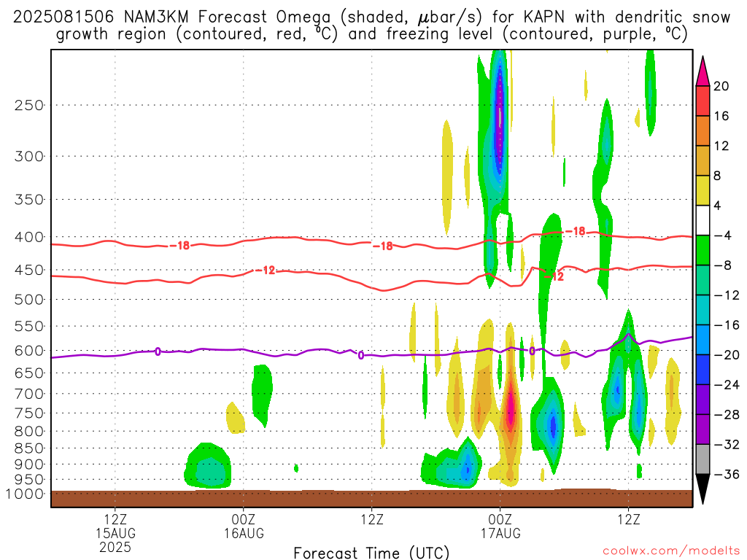Click the red swatch labeled 16-20 in colorbar
Screen dimensions: 747x560
(x=703, y=101)
